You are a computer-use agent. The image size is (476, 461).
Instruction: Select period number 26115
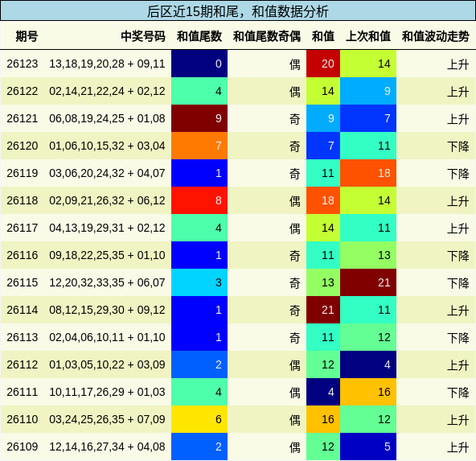[x=23, y=282]
